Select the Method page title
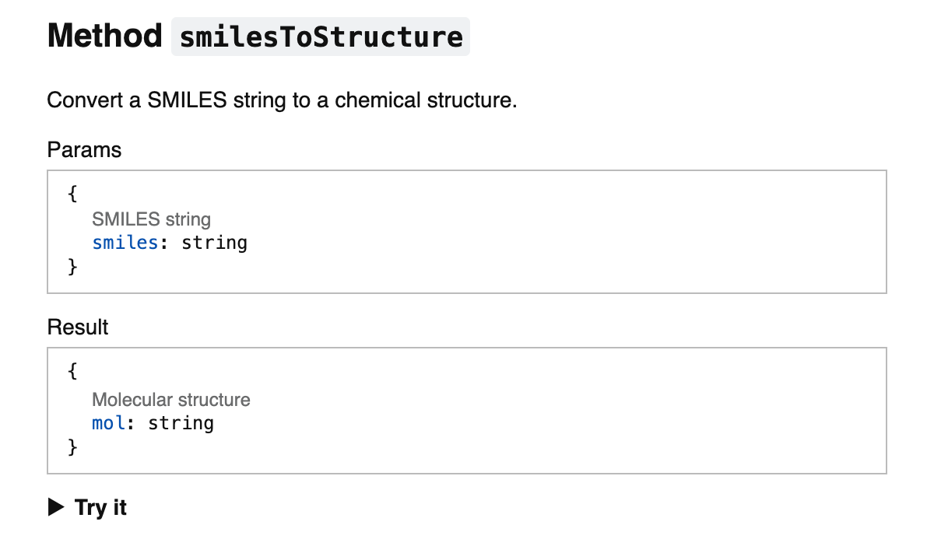The height and width of the screenshot is (560, 934). pyautogui.click(x=104, y=35)
